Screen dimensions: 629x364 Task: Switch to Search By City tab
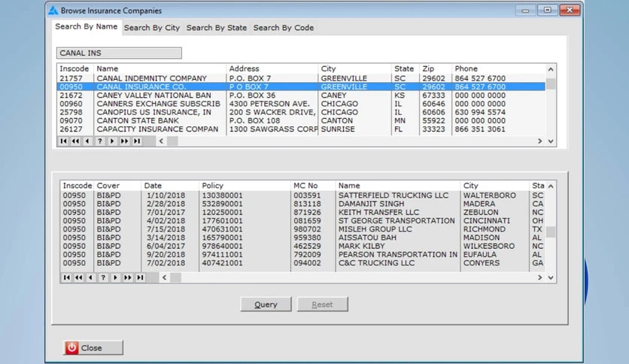[152, 28]
